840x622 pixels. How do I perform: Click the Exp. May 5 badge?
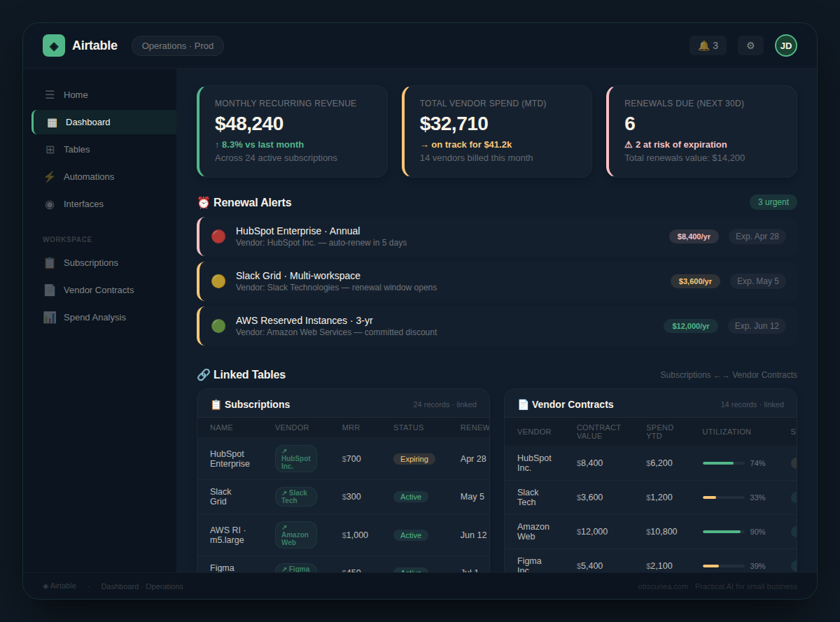coord(758,281)
